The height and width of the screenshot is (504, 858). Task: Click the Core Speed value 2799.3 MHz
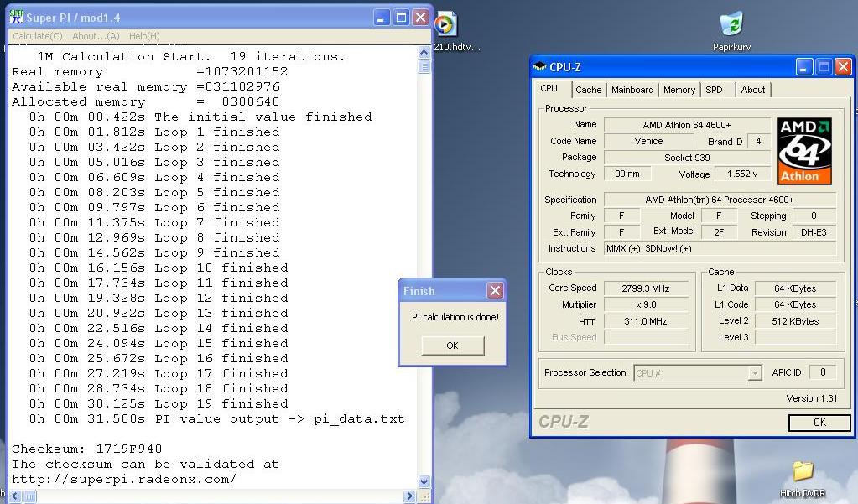646,288
